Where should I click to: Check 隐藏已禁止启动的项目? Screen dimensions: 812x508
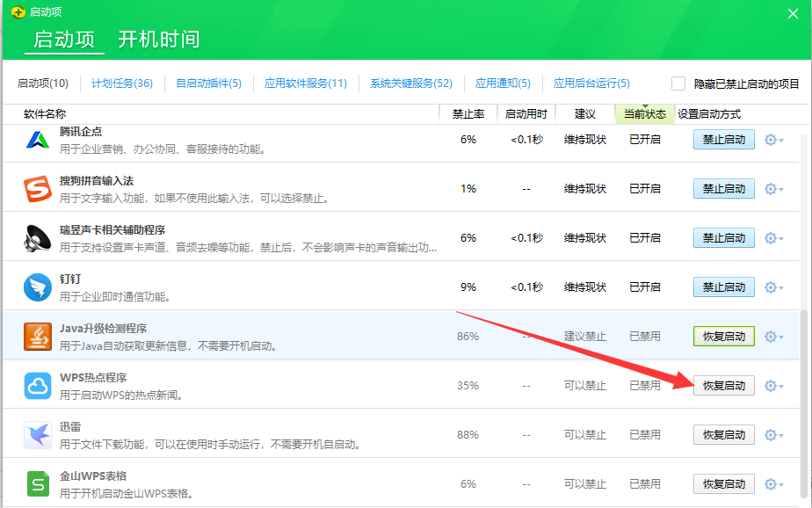click(x=678, y=83)
